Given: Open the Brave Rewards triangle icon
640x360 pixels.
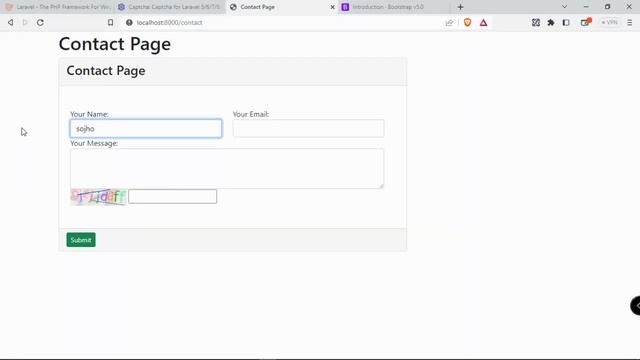Looking at the screenshot, I should [484, 22].
